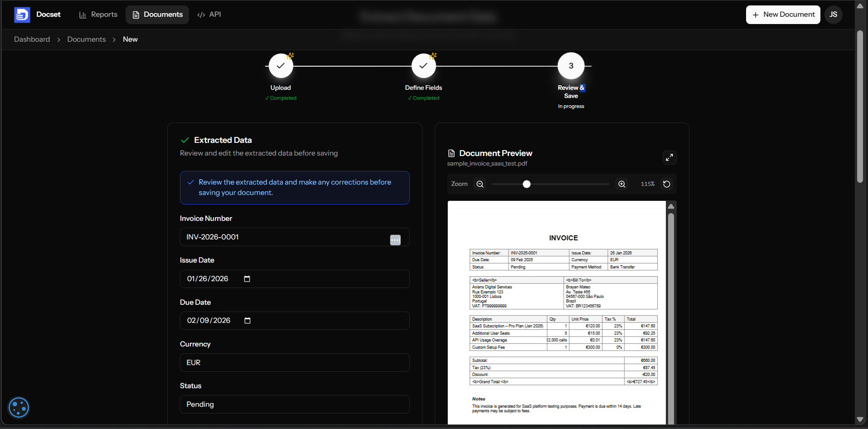This screenshot has width=868, height=429.
Task: Expand Document Preview to fullscreen
Action: coord(670,157)
